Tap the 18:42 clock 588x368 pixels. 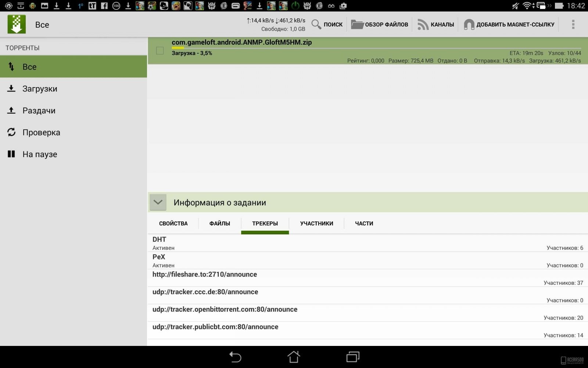[x=576, y=6]
